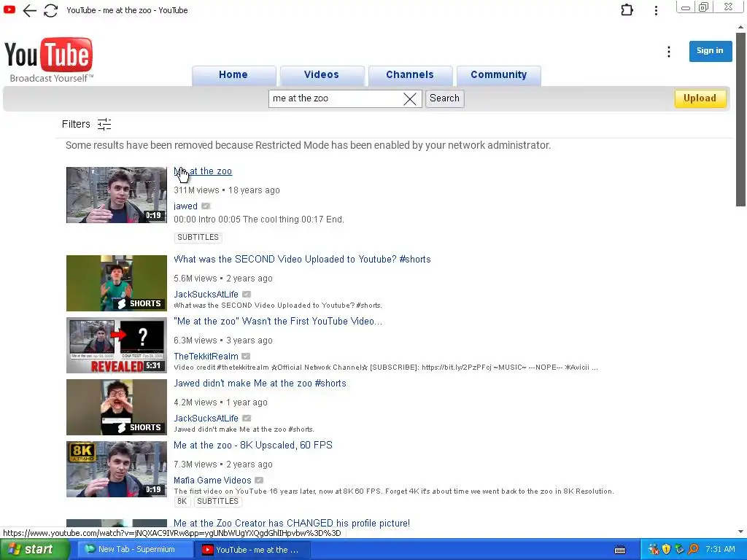Click jawed's verified badge
This screenshot has height=560, width=747.
click(206, 206)
